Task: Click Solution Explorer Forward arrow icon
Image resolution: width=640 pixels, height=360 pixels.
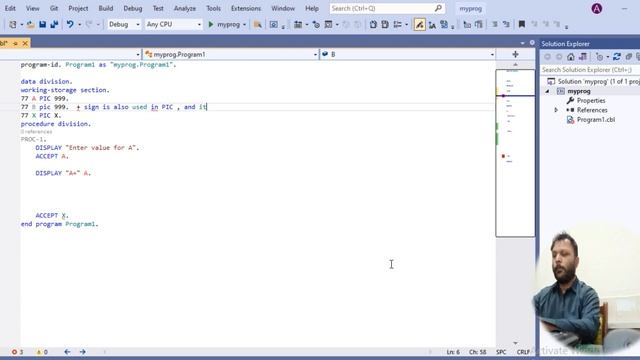Action: pos(559,57)
